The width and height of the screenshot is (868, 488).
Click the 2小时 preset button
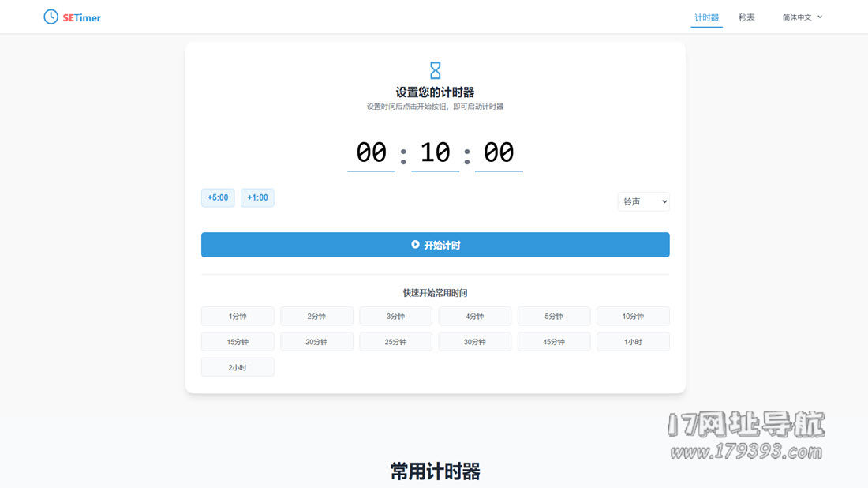click(238, 367)
